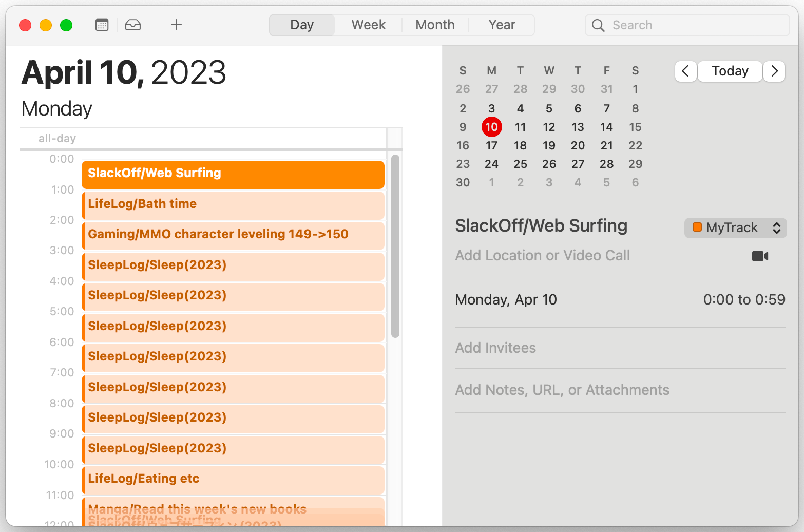
Task: Open the invitations inbox tray icon
Action: pyautogui.click(x=133, y=24)
